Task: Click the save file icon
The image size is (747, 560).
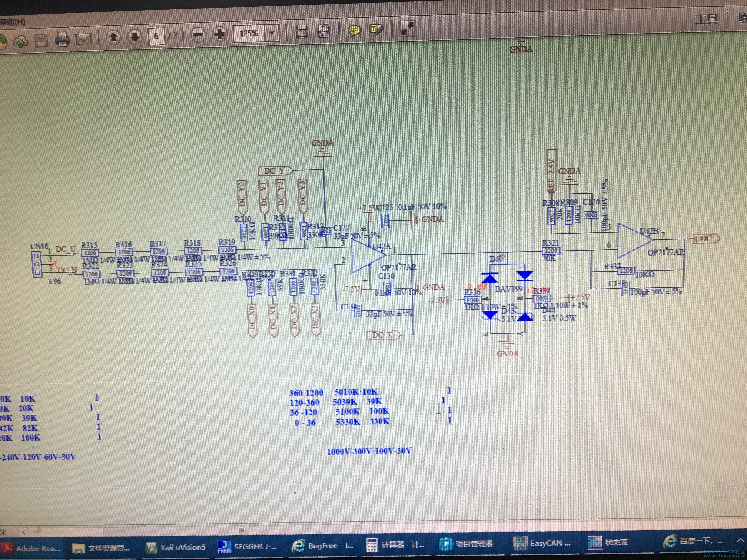Action: [41, 41]
